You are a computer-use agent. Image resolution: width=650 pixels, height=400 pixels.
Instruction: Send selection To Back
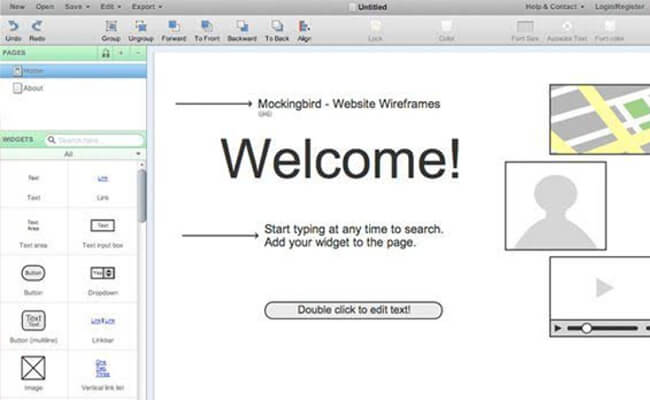point(276,26)
